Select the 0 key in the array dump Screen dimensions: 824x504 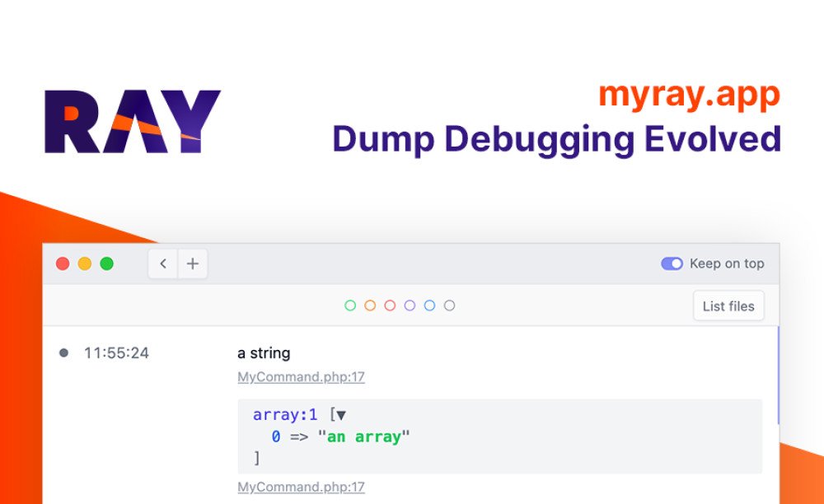click(276, 436)
